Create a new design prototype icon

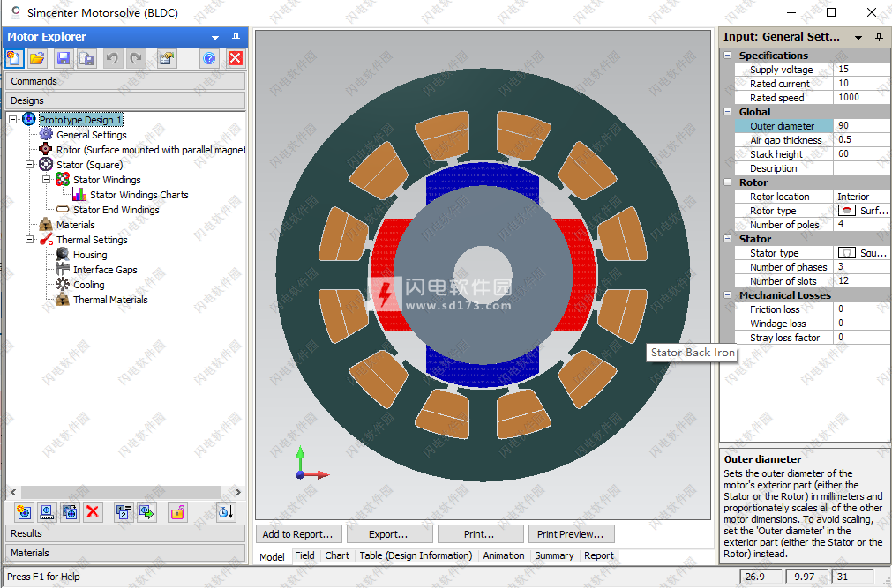[x=24, y=512]
